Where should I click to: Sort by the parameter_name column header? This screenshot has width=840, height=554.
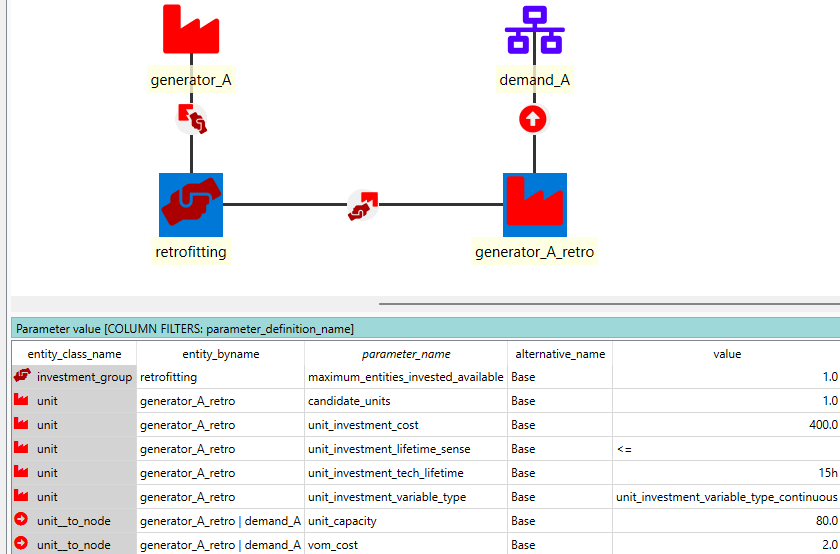pyautogui.click(x=406, y=354)
